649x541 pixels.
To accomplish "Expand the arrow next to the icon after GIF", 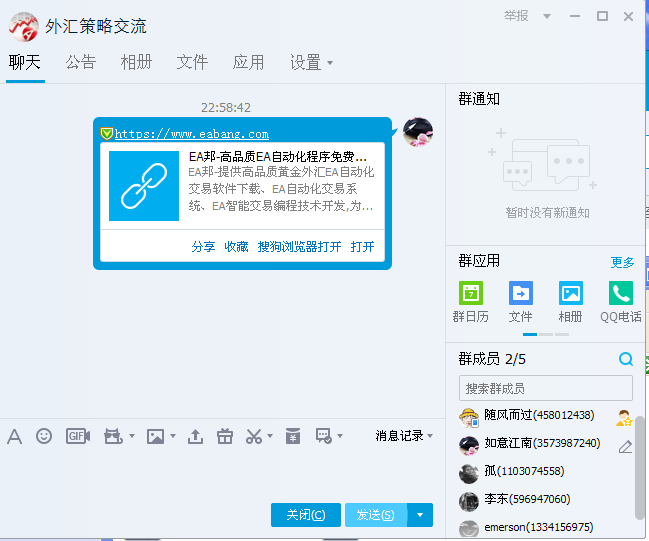I will click(x=132, y=436).
